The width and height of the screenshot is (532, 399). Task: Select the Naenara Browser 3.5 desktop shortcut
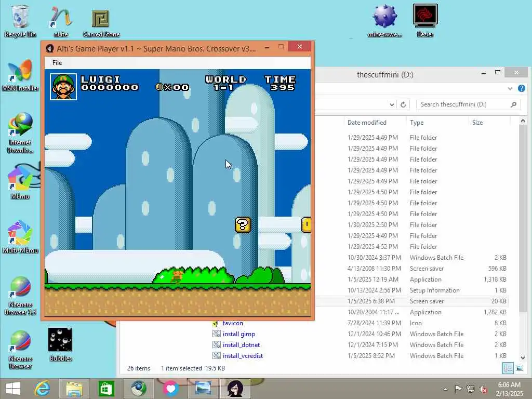20,296
